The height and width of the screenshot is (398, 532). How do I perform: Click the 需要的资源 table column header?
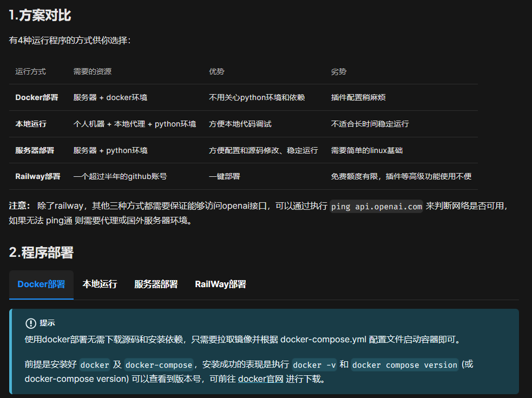[x=93, y=71]
